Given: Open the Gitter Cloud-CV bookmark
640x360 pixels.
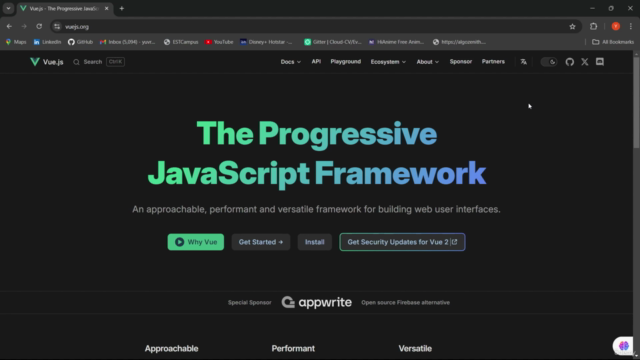Looking at the screenshot, I should [333, 42].
